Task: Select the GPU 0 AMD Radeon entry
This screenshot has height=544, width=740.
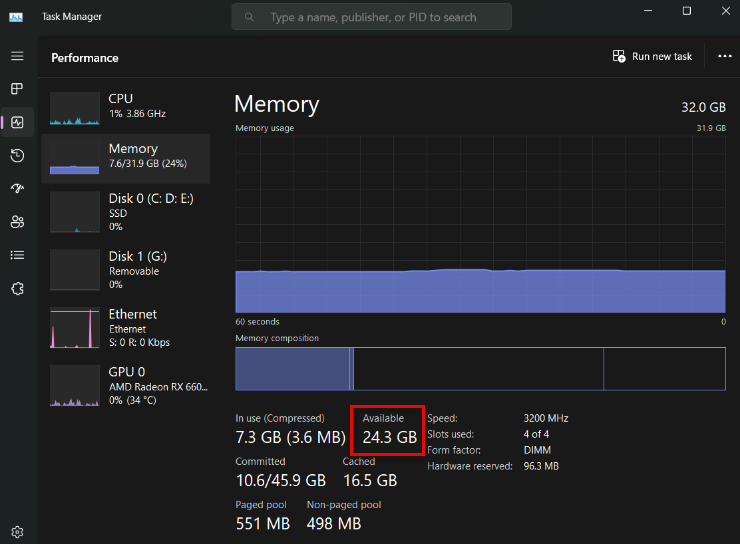Action: [x=126, y=386]
